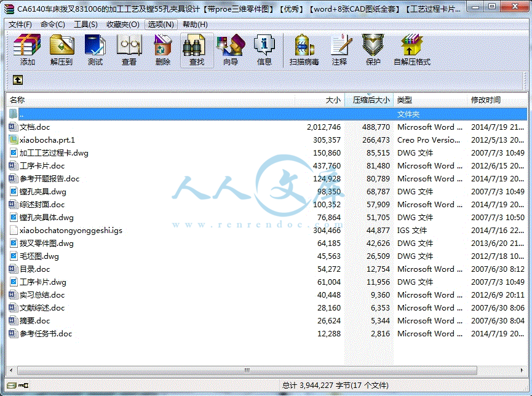Click the DWG icon of 拨叉零件图.dwg
The height and width of the screenshot is (396, 532).
14,243
